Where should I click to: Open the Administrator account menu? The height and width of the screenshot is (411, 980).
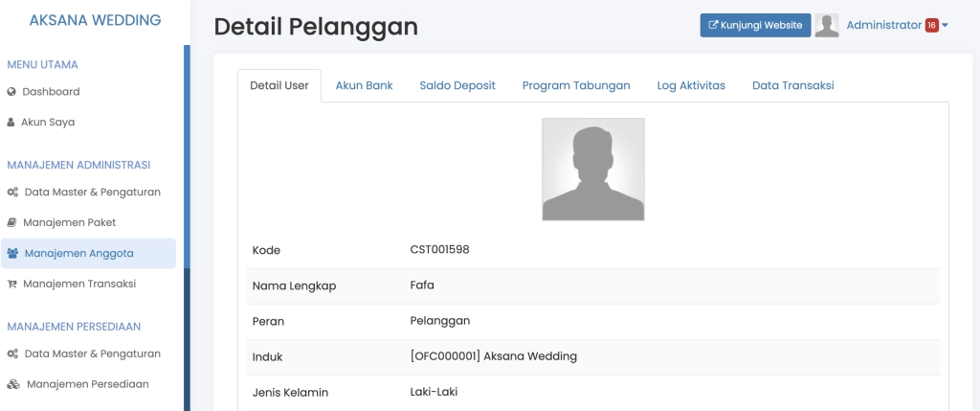pyautogui.click(x=883, y=26)
